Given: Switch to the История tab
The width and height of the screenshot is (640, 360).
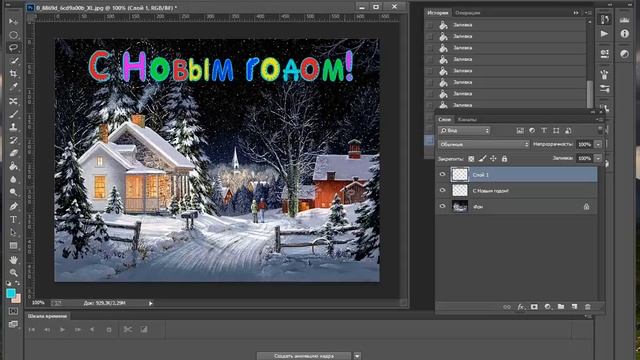Looking at the screenshot, I should tap(438, 13).
